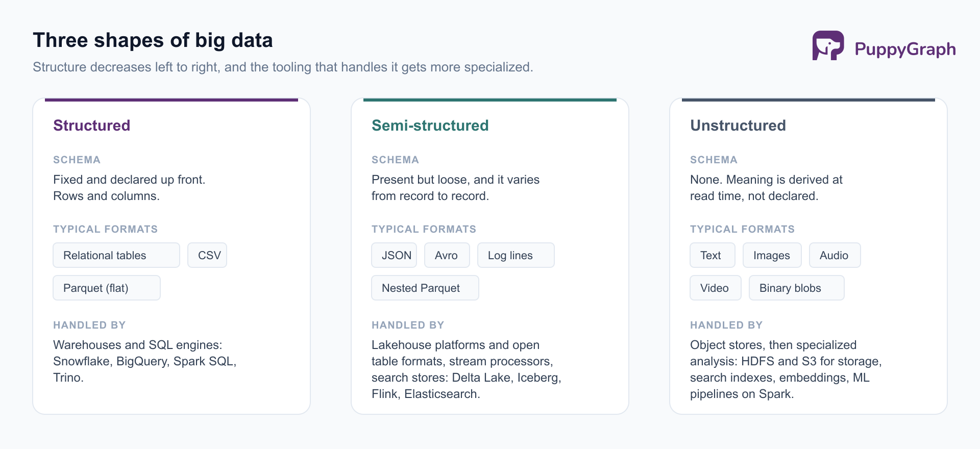Select the 'Parquet (flat)' format chip

point(107,288)
